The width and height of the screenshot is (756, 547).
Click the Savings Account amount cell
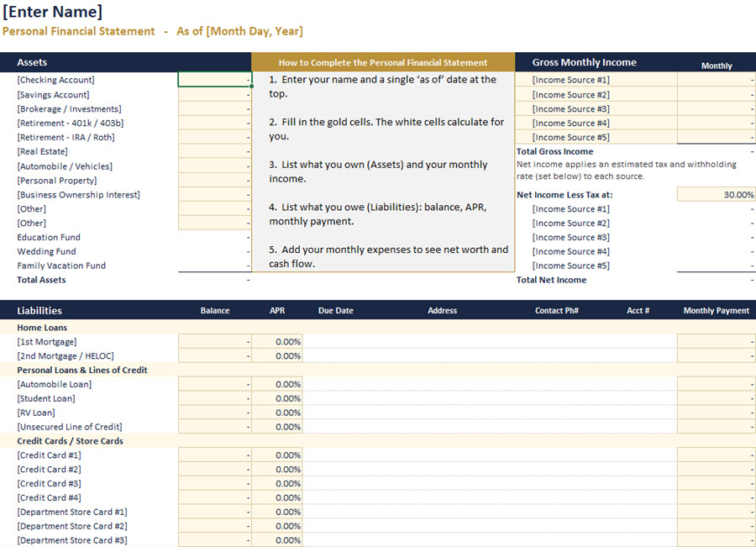click(214, 95)
